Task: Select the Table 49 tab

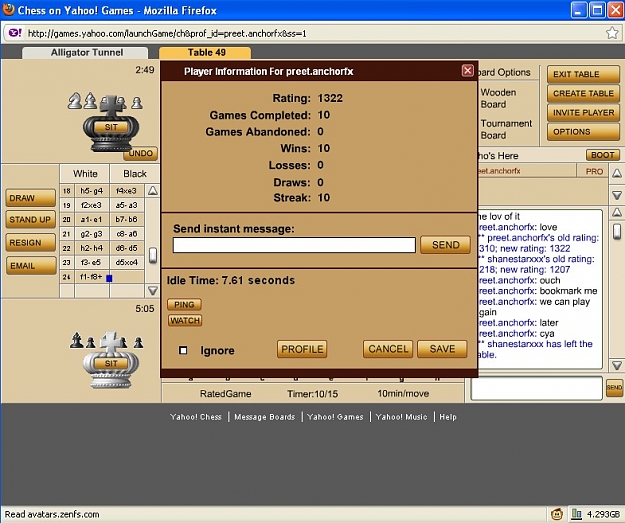Action: click(205, 53)
